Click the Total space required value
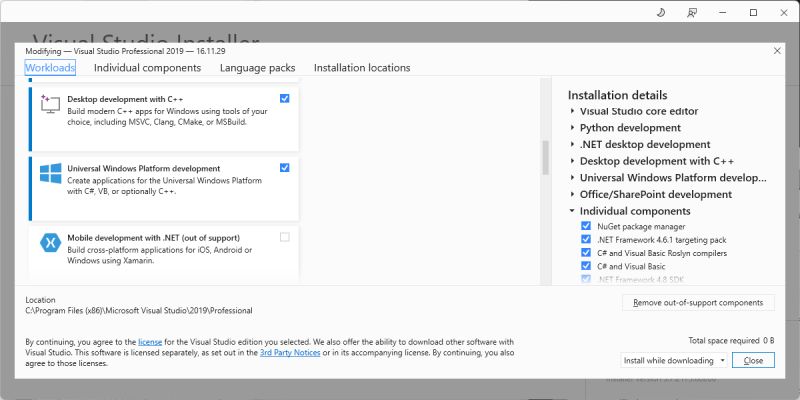 (768, 340)
